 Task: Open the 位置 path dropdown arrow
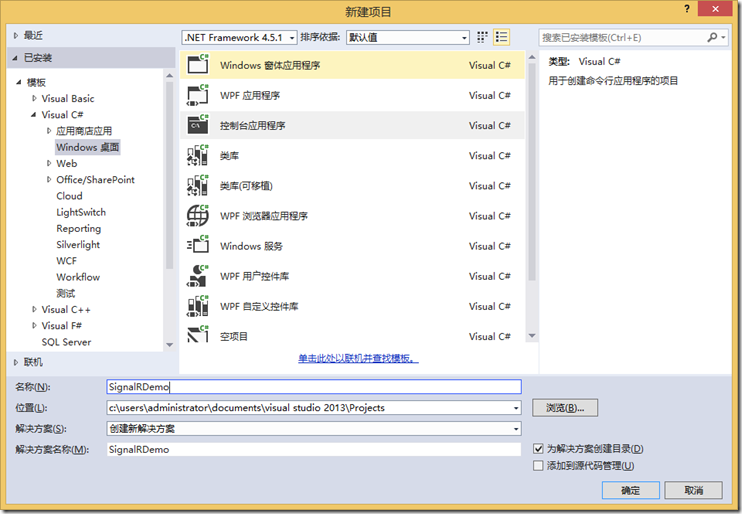516,408
